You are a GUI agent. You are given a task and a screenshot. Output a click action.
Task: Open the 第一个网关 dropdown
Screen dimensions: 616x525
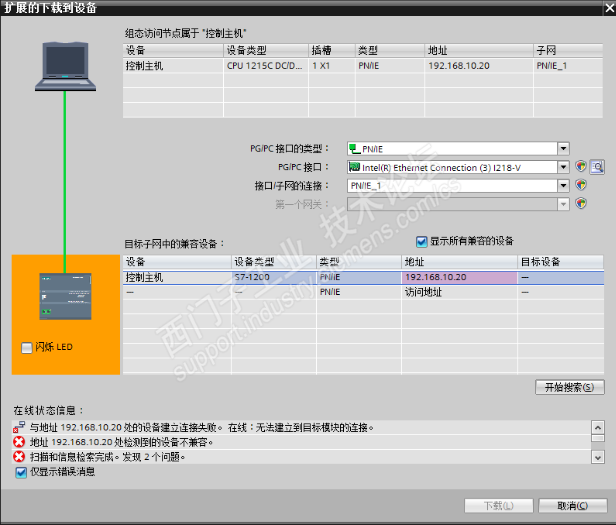[x=563, y=204]
